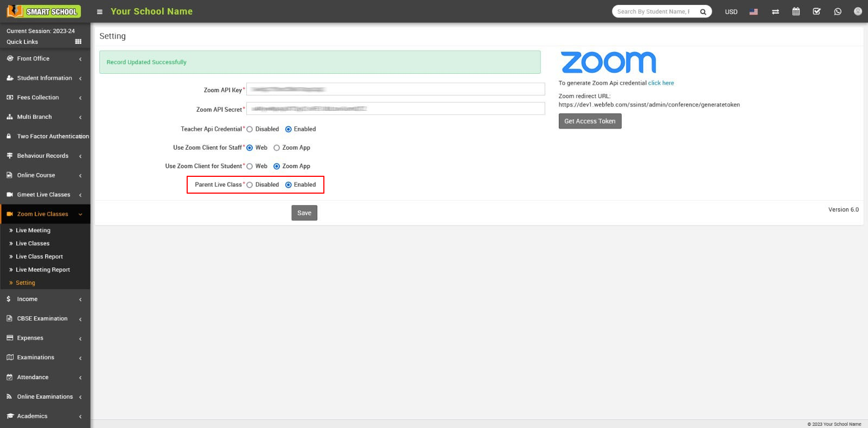Select Zoom App for Staff client
Image resolution: width=868 pixels, height=428 pixels.
(x=277, y=148)
